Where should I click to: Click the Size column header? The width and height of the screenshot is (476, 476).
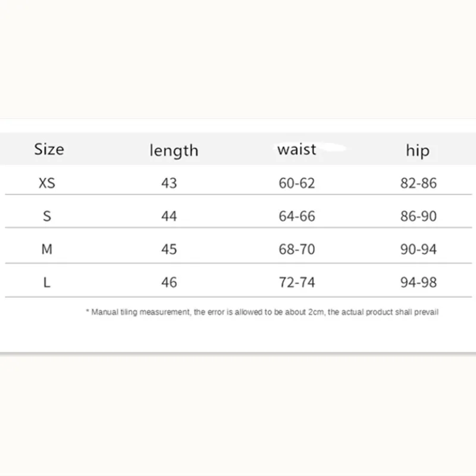coord(49,149)
